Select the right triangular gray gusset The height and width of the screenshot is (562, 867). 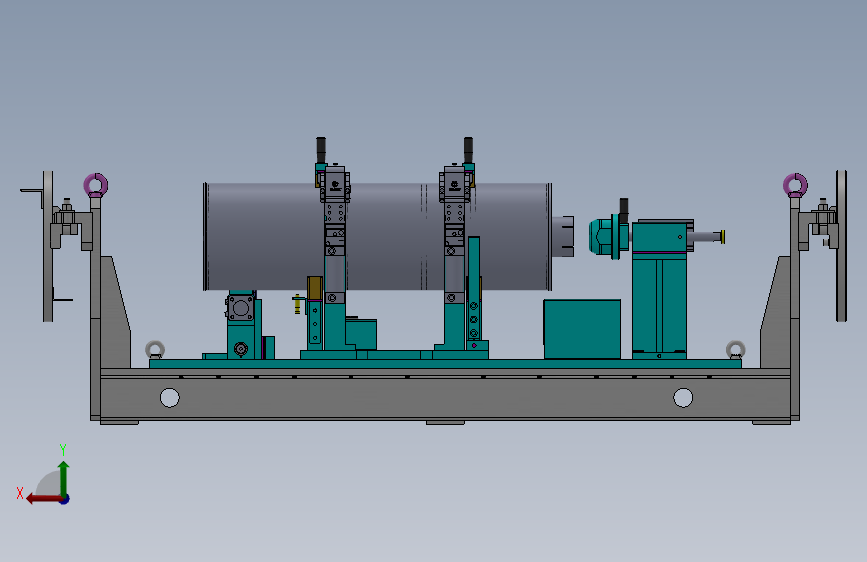tap(775, 313)
